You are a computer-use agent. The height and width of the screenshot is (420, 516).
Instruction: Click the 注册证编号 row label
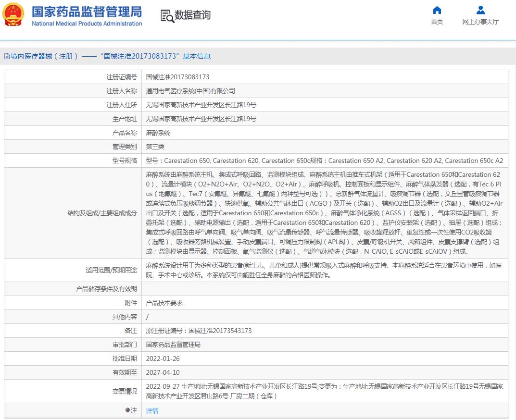(122, 77)
